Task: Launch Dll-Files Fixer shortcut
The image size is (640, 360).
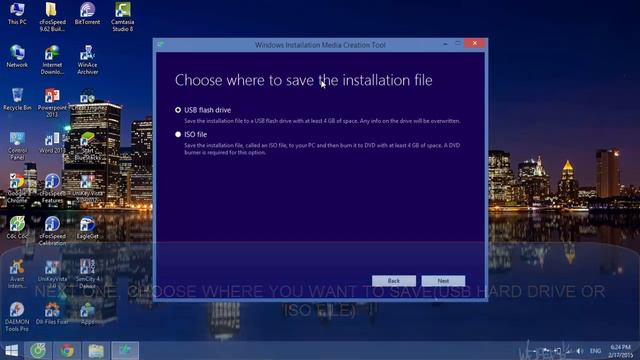Action: [x=52, y=313]
